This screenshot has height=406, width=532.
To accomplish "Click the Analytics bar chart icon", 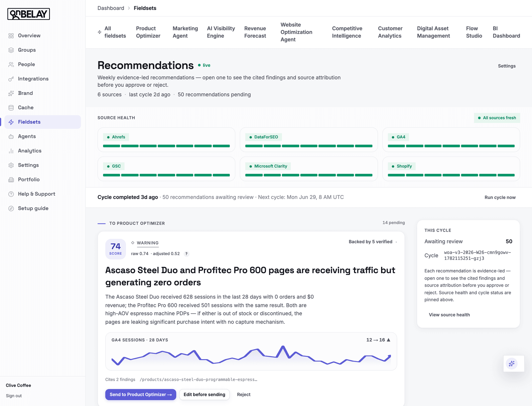I will [x=11, y=151].
